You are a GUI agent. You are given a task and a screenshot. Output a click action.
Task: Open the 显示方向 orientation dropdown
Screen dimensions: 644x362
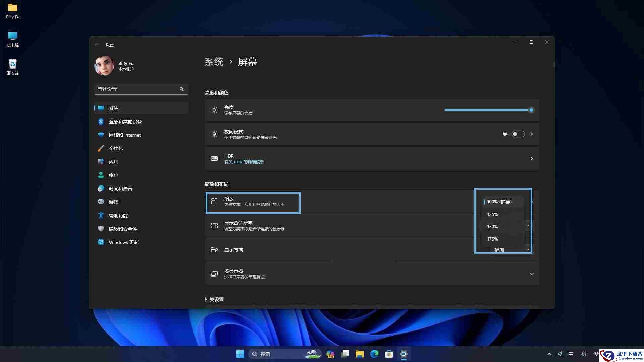pos(512,250)
